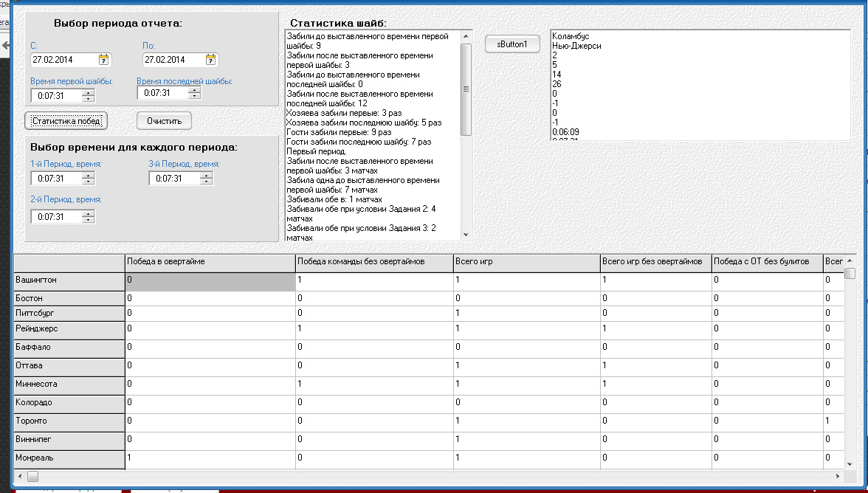The height and width of the screenshot is (493, 868).
Task: Select column header Победа с ОТ без булитов
Action: [768, 263]
